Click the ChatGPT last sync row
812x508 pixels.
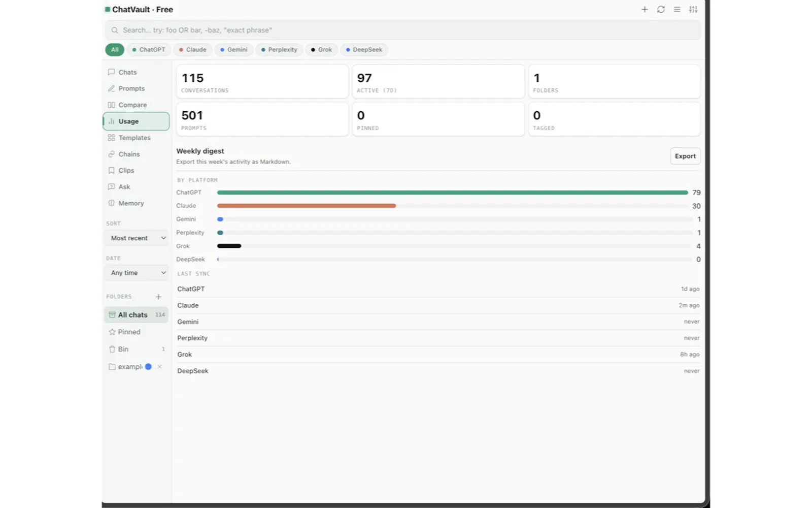pos(438,289)
